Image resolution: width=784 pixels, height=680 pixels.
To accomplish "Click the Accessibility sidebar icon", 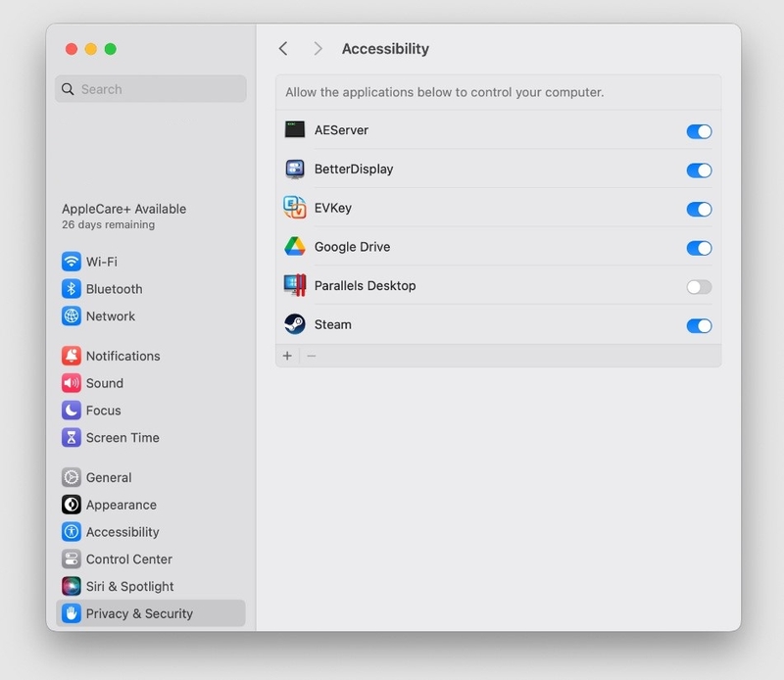I will [x=71, y=531].
